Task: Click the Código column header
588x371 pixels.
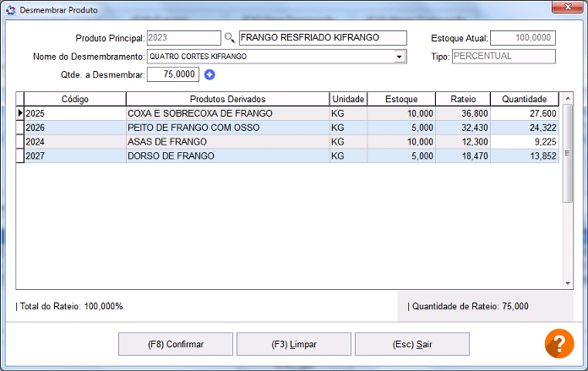Action: [75, 99]
